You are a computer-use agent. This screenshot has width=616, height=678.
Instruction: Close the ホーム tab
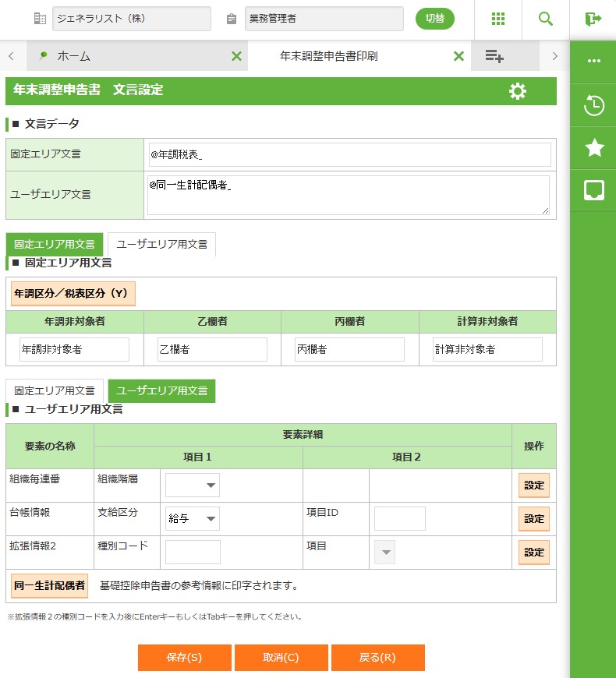click(x=236, y=56)
